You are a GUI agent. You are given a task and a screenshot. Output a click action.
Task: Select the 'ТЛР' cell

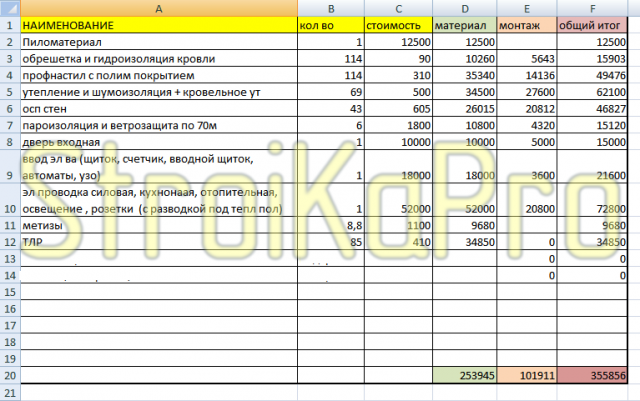[159, 242]
